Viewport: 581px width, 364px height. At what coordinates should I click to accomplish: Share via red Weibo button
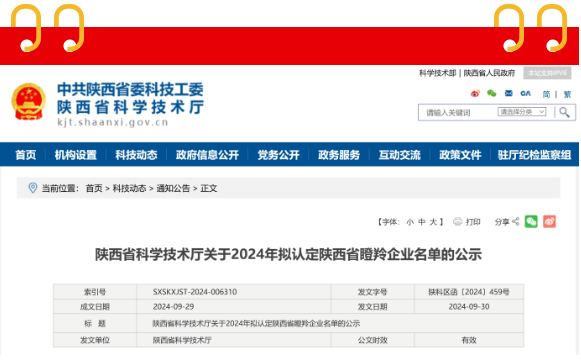click(x=549, y=222)
